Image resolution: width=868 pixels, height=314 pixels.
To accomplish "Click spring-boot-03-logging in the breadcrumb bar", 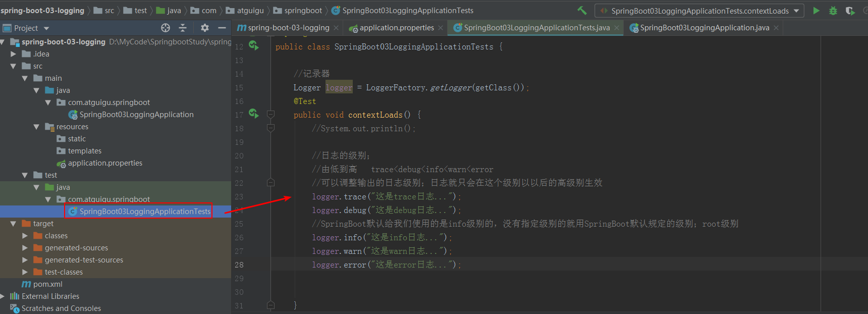I will click(x=42, y=11).
